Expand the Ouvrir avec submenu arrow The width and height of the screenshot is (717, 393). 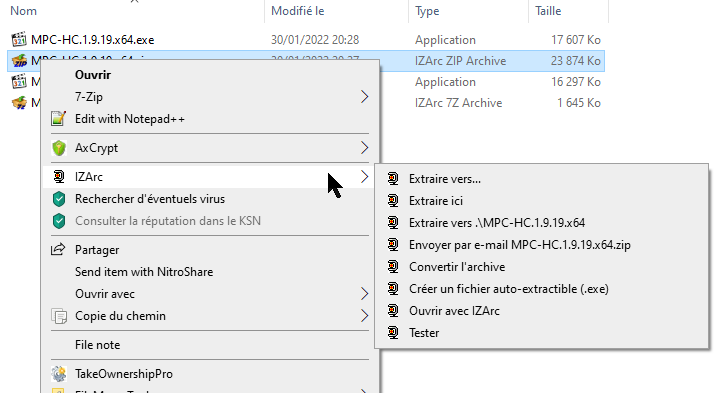point(364,294)
